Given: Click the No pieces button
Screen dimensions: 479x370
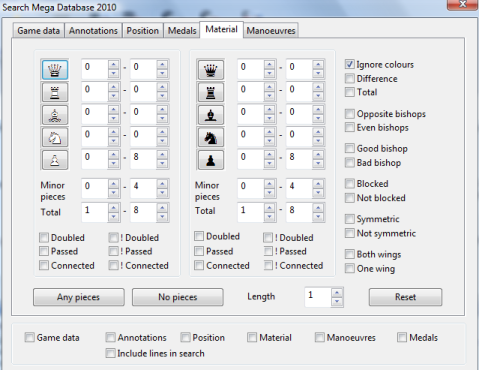Looking at the screenshot, I should coord(178,297).
